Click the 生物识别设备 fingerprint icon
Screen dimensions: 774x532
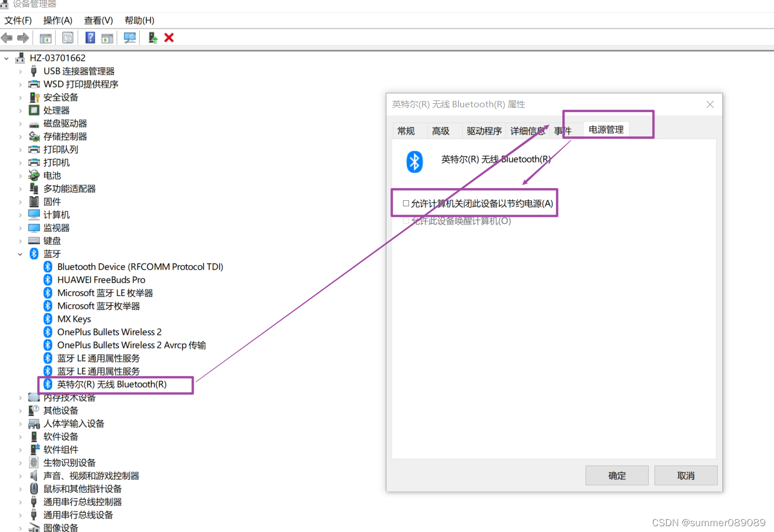[34, 462]
